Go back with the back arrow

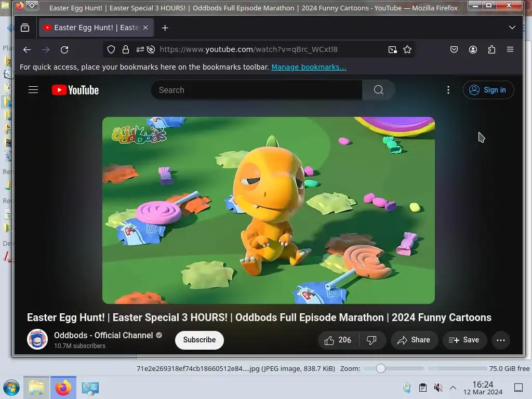(27, 50)
